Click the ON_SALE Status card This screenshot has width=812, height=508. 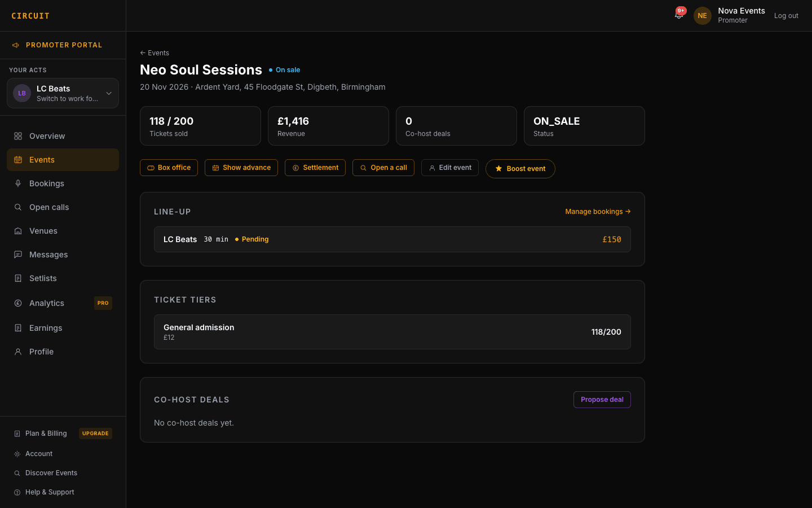coord(584,126)
